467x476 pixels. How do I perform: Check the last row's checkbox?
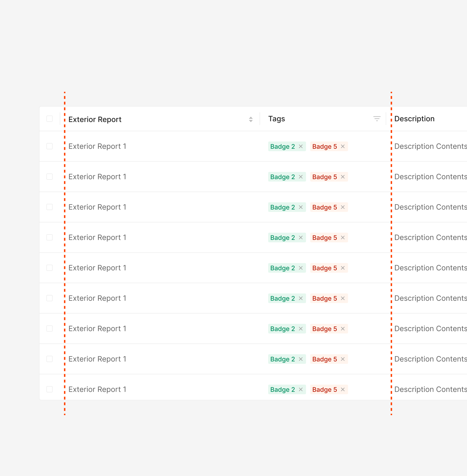(49, 389)
